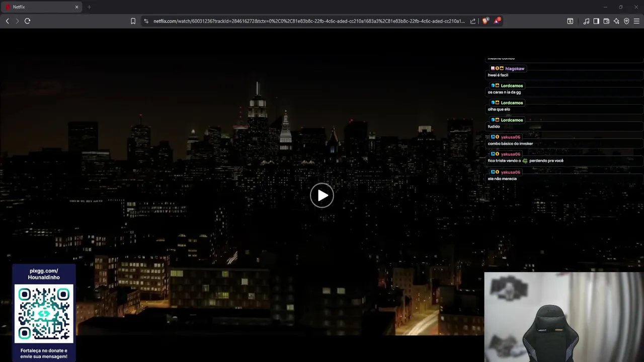644x362 pixels.
Task: Click chat message 'ele não merecia'
Action: point(502,178)
